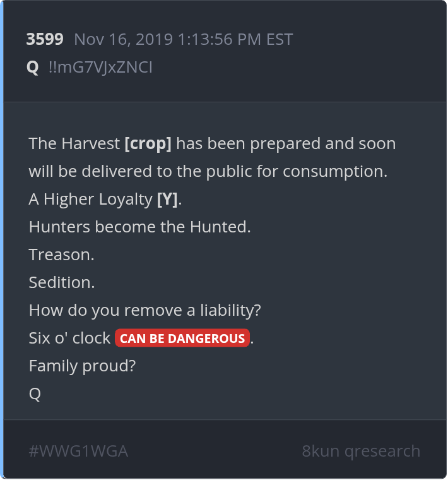Select the author name Q in header
Screen dimensions: 448x480
click(33, 67)
